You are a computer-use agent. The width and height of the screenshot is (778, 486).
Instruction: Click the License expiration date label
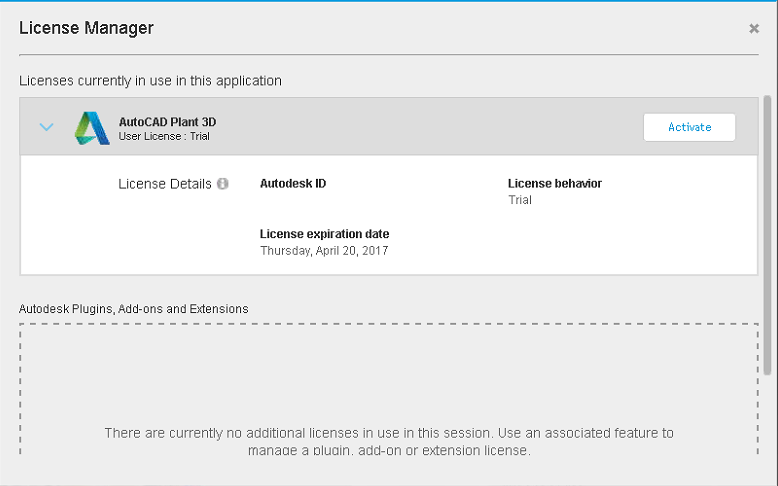324,234
